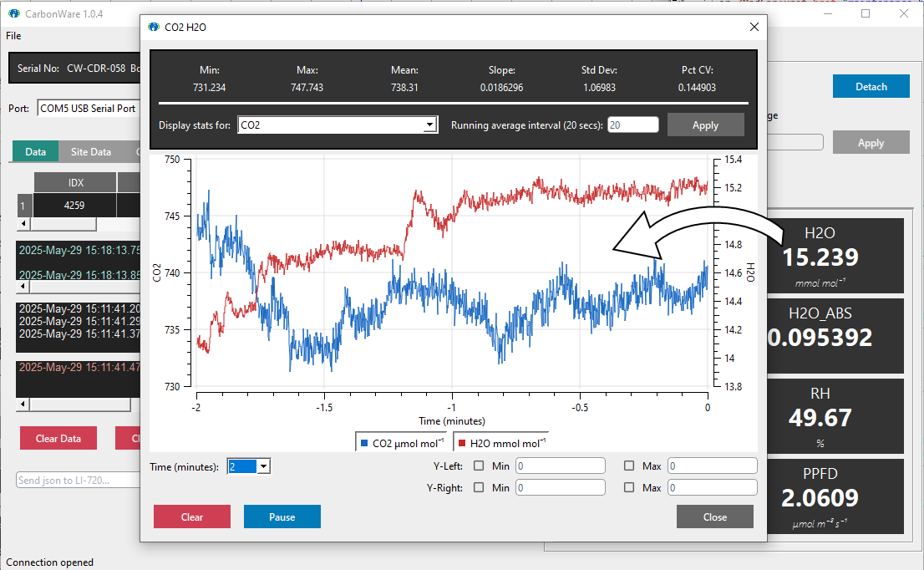Viewport: 924px width, 570px height.
Task: Switch to the Data tab
Action: click(35, 151)
